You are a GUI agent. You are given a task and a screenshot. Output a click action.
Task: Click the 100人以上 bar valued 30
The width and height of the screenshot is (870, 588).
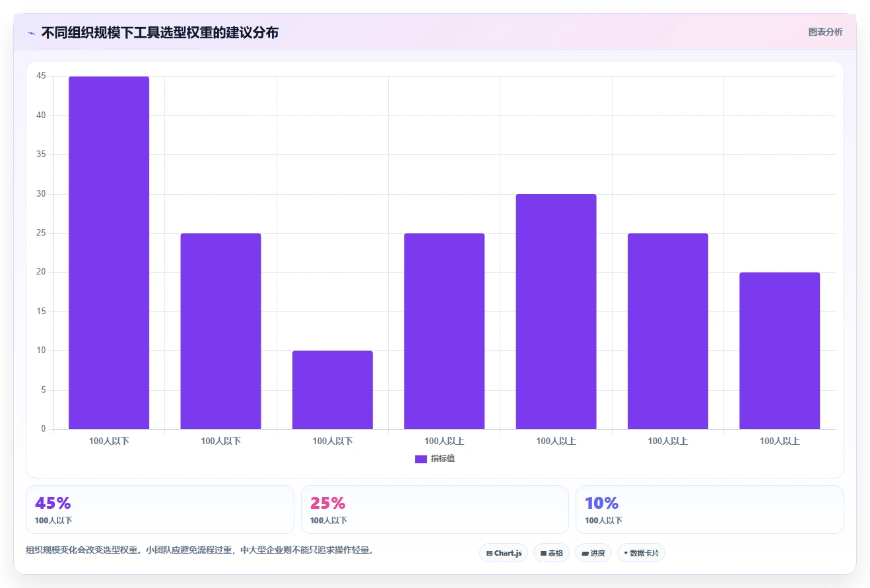click(556, 311)
